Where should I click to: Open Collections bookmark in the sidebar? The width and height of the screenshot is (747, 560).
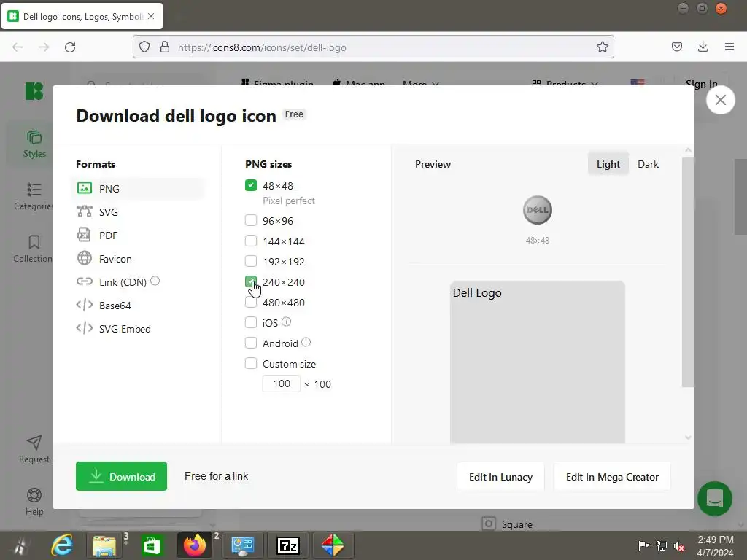pyautogui.click(x=34, y=249)
